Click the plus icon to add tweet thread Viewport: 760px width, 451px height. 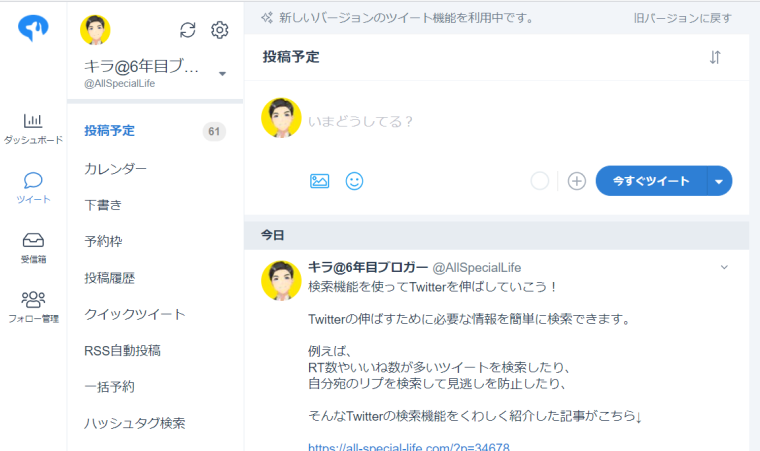[x=576, y=181]
